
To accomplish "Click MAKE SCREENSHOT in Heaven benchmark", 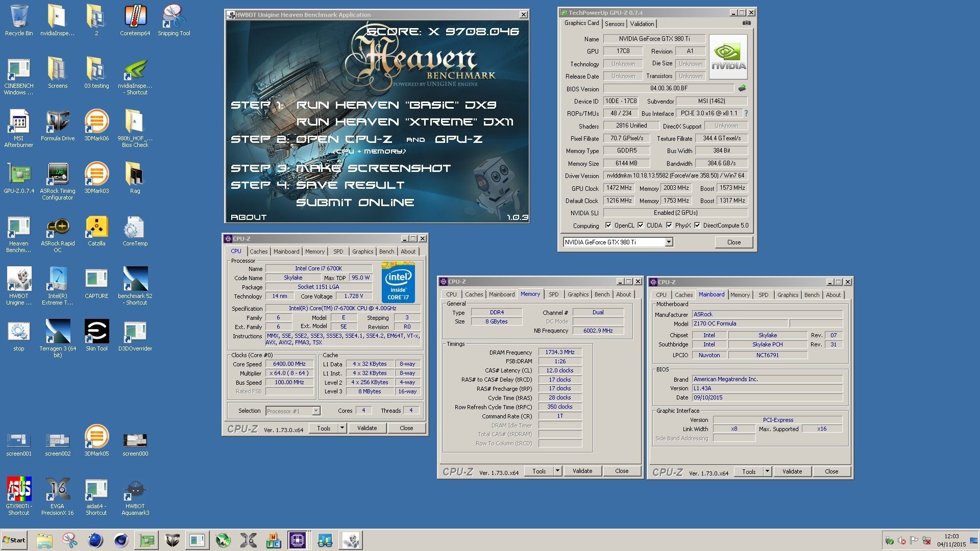I will 373,168.
